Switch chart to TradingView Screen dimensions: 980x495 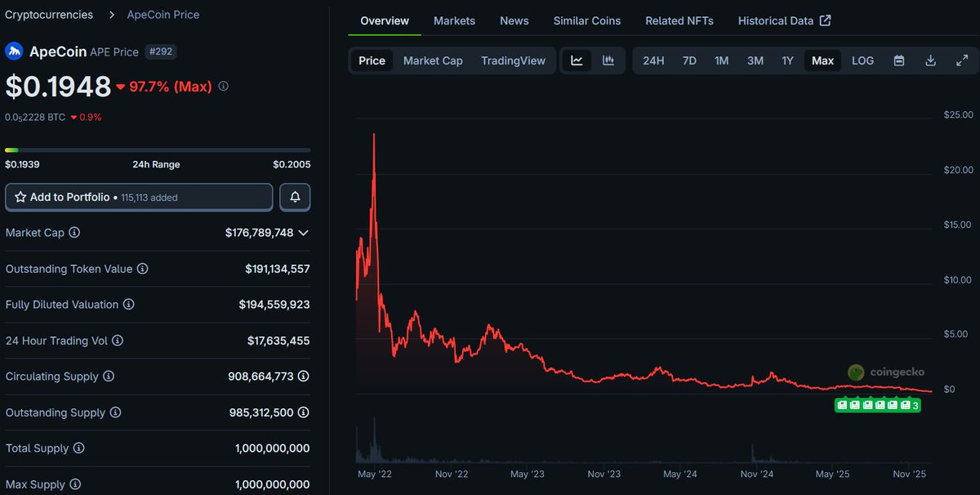tap(513, 60)
